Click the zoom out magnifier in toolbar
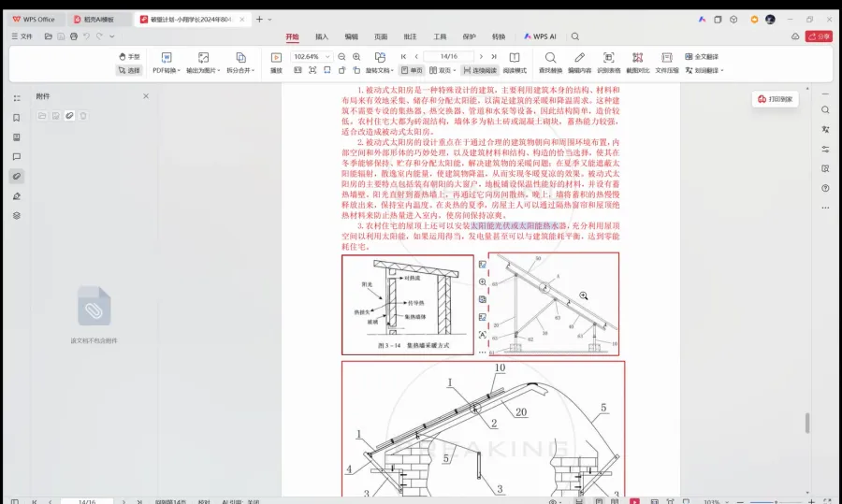 (341, 56)
